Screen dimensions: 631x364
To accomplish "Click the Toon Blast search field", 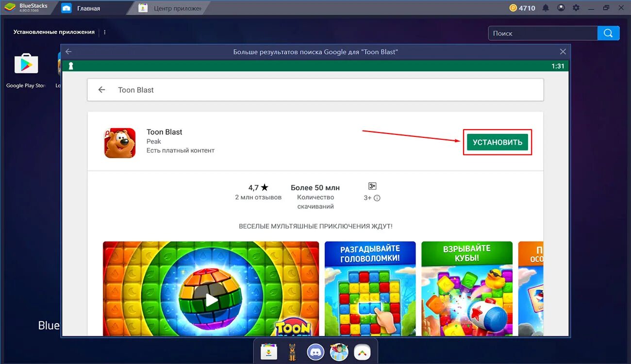I will 315,90.
